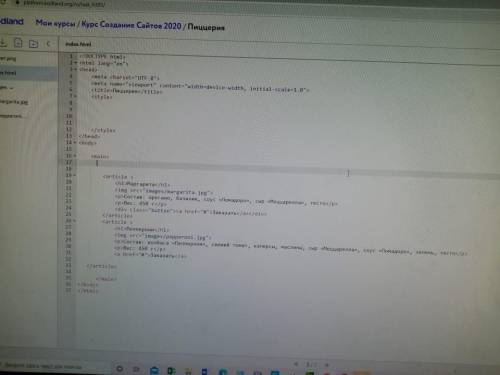Screen dimensions: 500x375
Task: Go to Курс Создание Сайтов 2020 link
Action: (131, 25)
